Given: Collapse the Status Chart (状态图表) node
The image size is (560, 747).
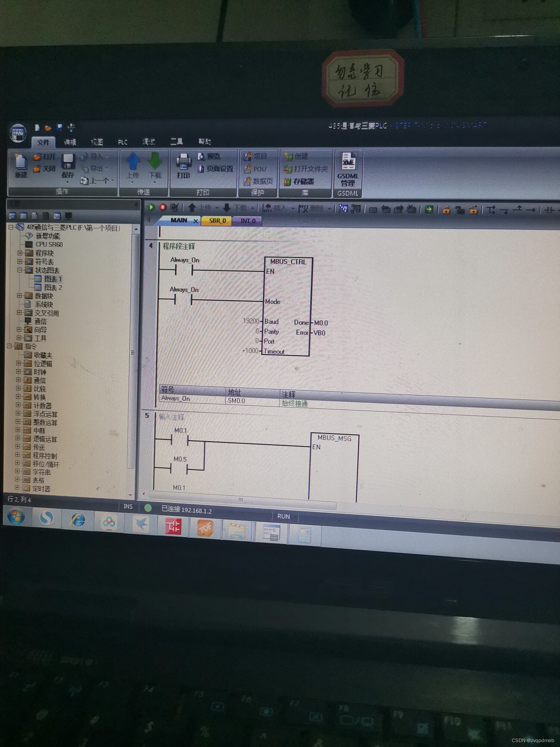Looking at the screenshot, I should (20, 270).
